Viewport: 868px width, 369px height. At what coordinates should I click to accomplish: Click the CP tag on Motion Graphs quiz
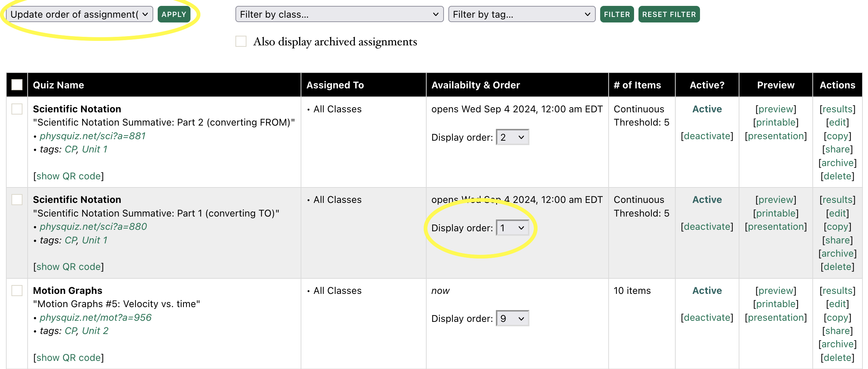click(x=71, y=331)
